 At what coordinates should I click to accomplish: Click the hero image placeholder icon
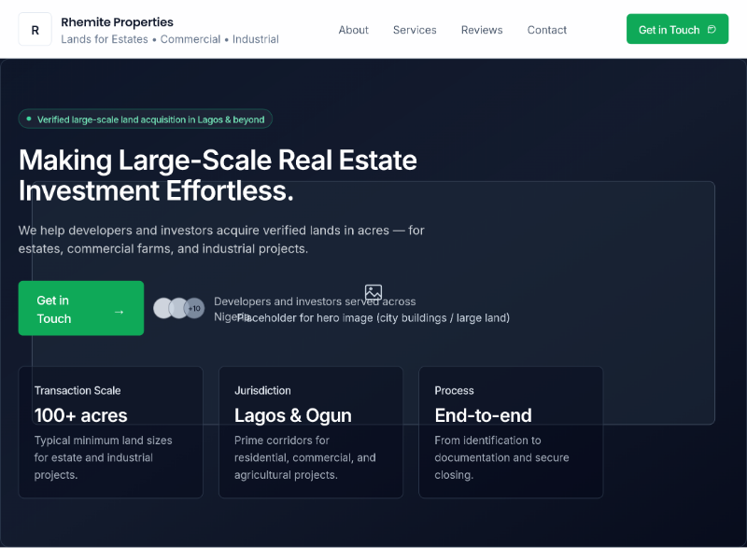tap(373, 292)
